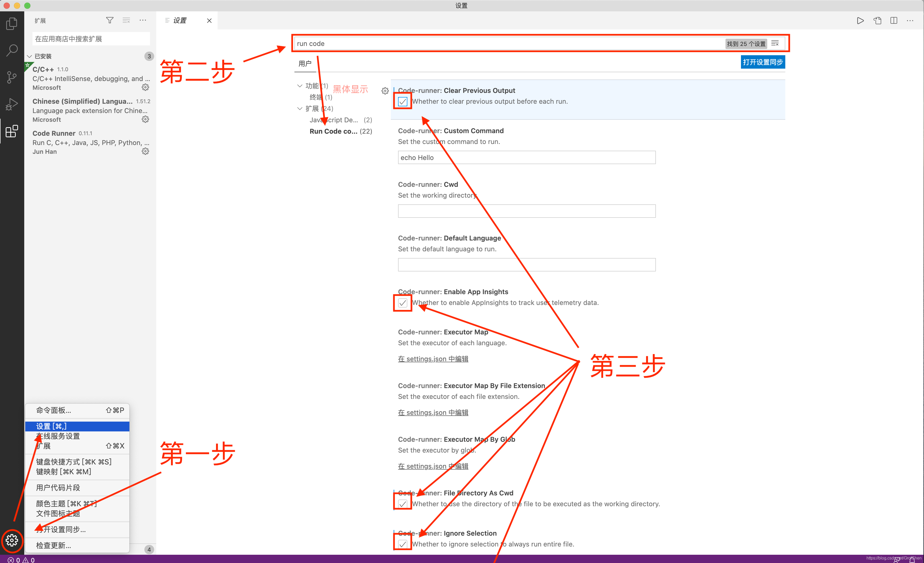924x563 pixels.
Task: Select the 设置 editor tab
Action: click(186, 21)
